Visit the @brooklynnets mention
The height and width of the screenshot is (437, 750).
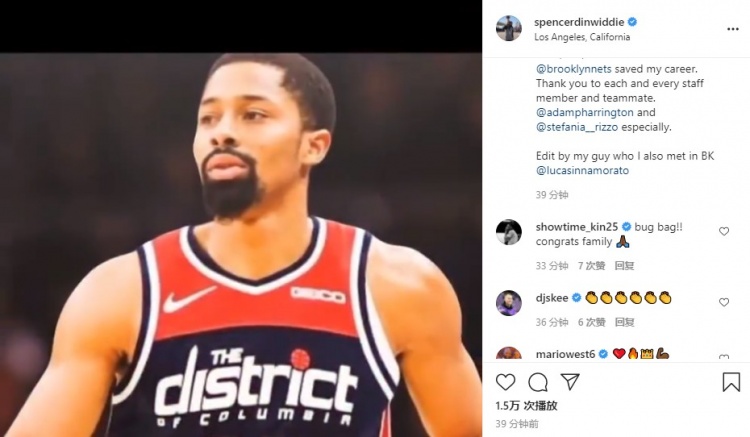coord(574,69)
